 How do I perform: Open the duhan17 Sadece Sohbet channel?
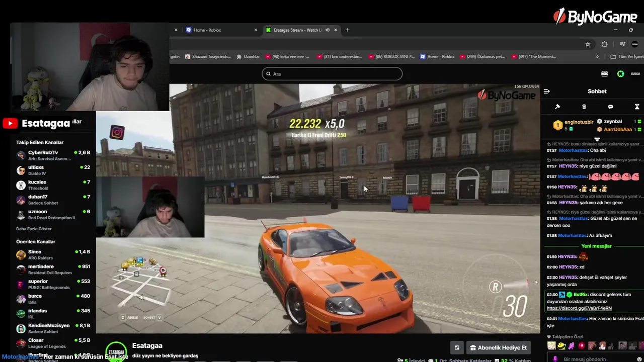coord(53,200)
